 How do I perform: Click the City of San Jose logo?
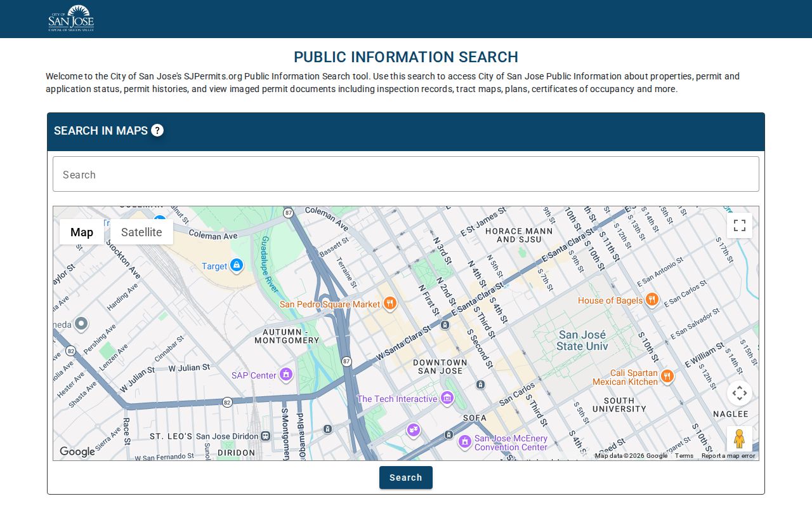coord(71,18)
